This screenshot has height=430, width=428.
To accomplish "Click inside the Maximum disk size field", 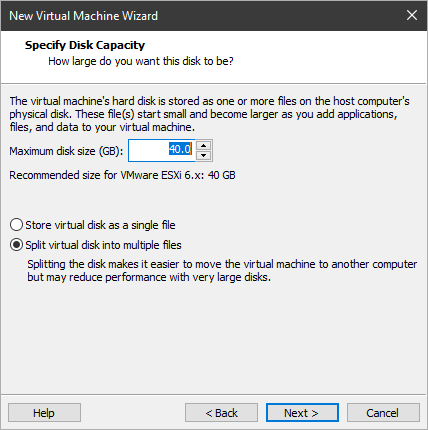I will pyautogui.click(x=162, y=151).
